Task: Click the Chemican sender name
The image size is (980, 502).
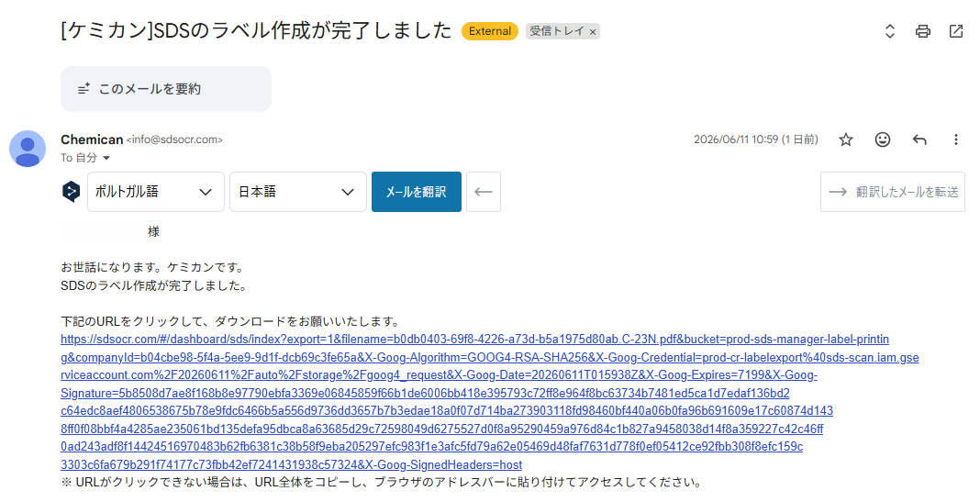Action: [92, 139]
